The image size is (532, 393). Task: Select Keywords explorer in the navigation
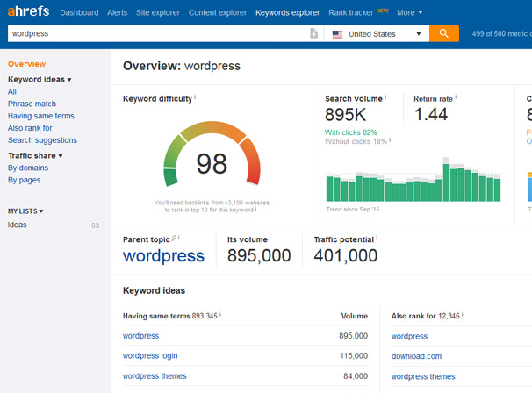click(x=287, y=12)
